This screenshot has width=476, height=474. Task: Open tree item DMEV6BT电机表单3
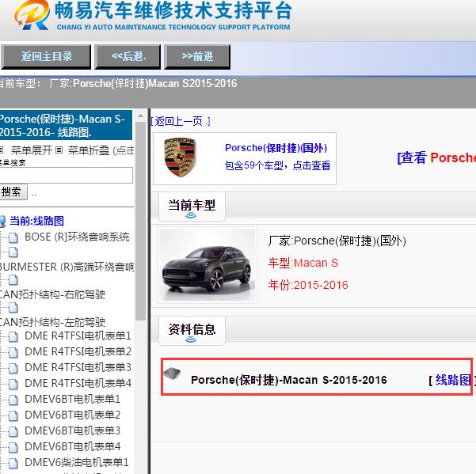click(x=73, y=431)
